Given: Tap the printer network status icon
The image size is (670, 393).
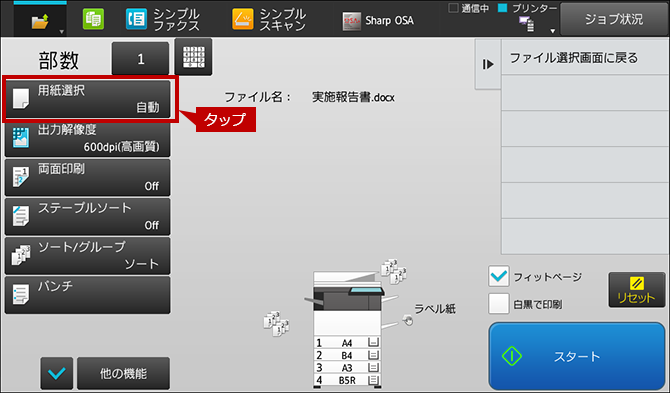Looking at the screenshot, I should point(526,24).
